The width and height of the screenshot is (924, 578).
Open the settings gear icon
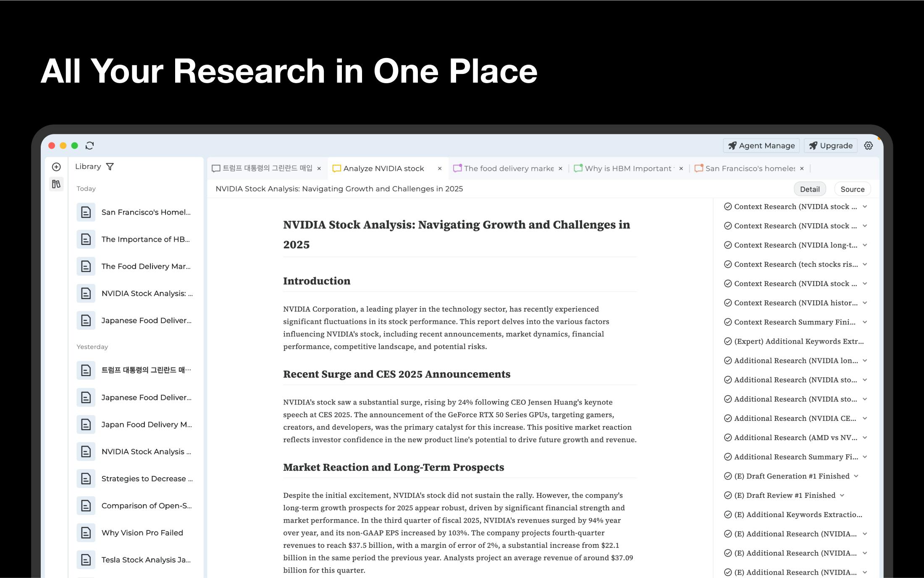pos(868,146)
